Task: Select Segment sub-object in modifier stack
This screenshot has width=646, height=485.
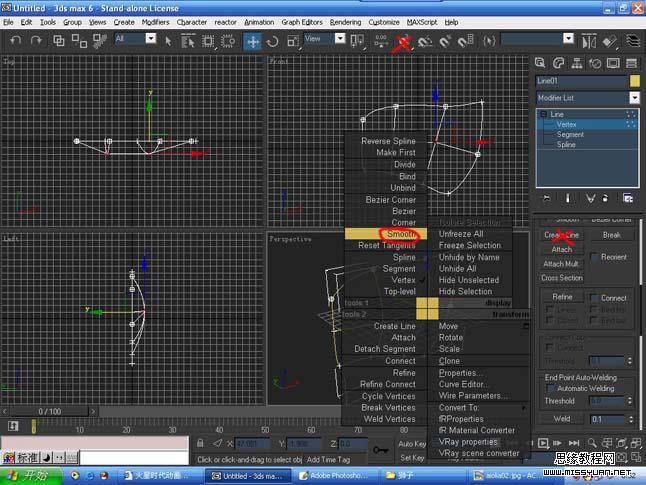Action: [570, 134]
